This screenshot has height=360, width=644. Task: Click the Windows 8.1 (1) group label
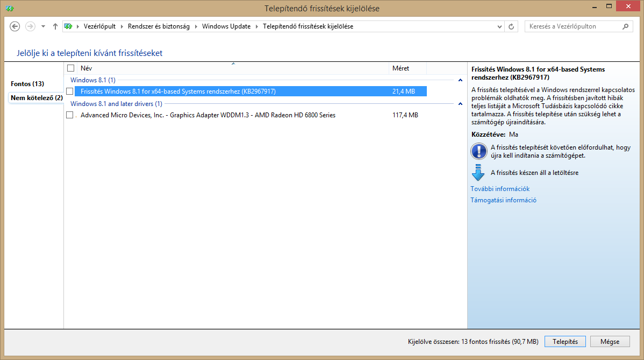(x=93, y=80)
